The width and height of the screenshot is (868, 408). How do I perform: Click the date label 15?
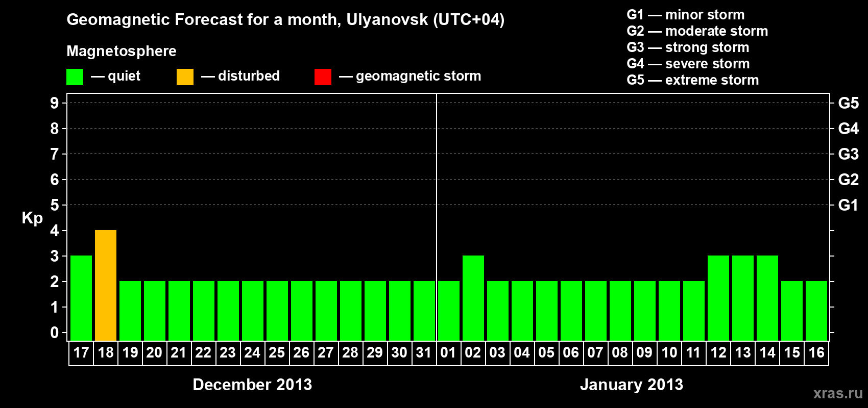point(792,352)
